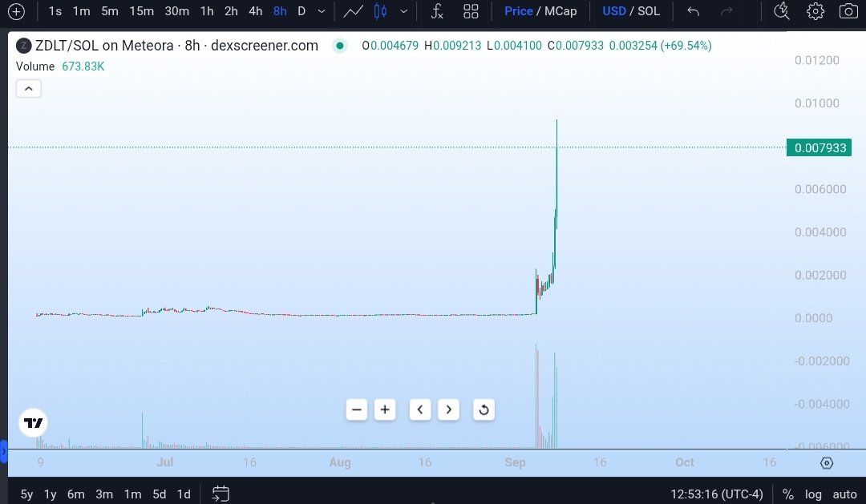The width and height of the screenshot is (866, 504).
Task: Collapse the legend with chevron button
Action: [x=29, y=88]
